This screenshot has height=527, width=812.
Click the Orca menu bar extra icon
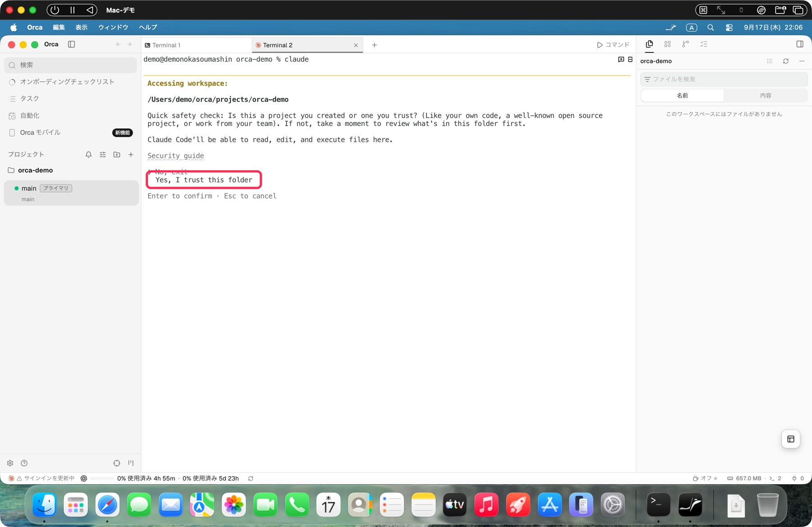tap(671, 27)
